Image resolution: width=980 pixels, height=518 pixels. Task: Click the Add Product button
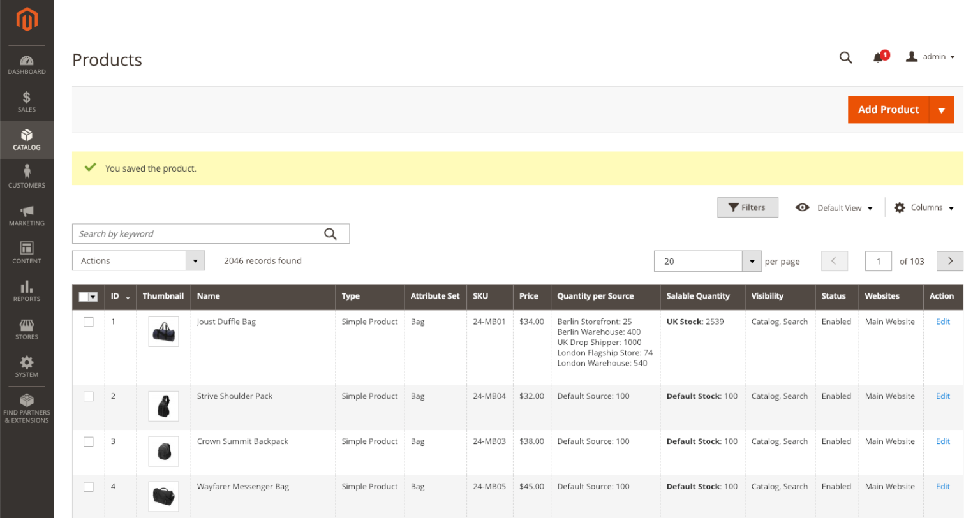point(889,109)
